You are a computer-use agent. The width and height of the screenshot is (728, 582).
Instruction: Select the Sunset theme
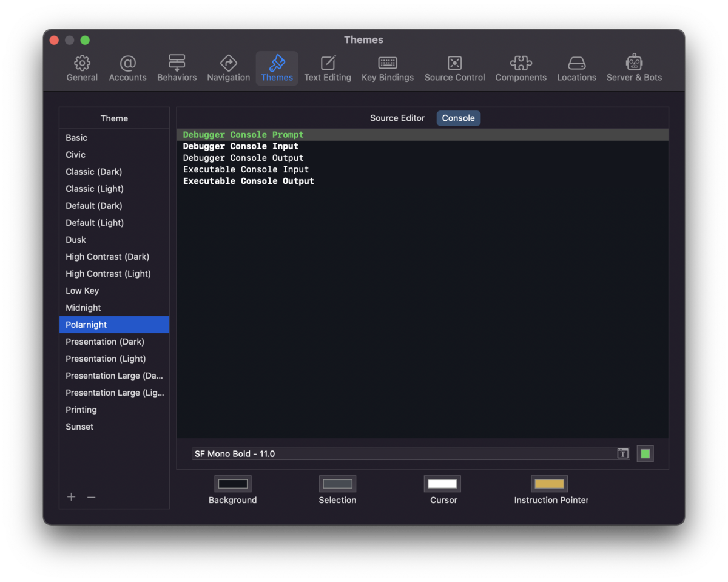(x=114, y=427)
